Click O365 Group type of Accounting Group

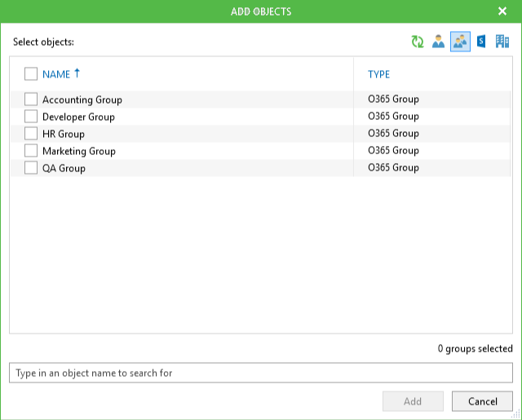(x=393, y=99)
